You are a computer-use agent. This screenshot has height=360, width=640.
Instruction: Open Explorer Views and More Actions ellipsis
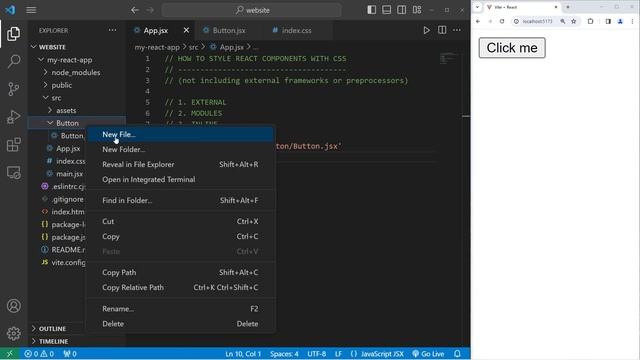click(112, 30)
